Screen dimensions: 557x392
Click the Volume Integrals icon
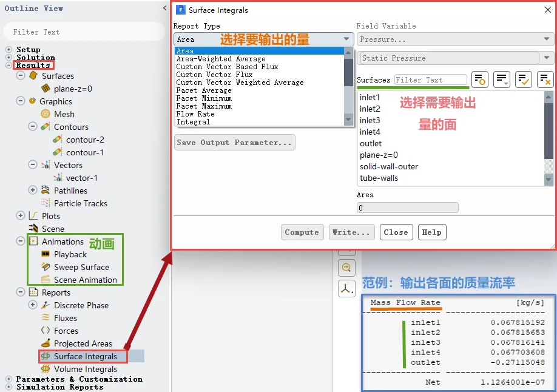pyautogui.click(x=46, y=368)
